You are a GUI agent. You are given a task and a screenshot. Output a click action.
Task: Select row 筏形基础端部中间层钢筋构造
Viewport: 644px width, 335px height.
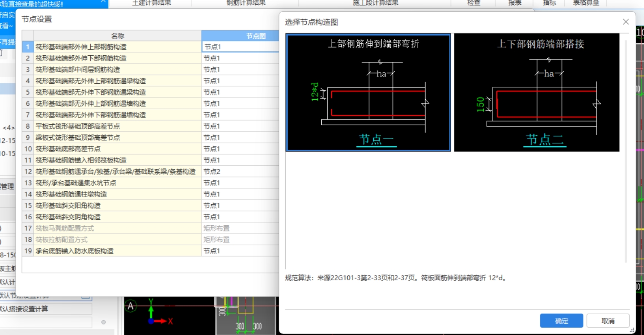click(117, 70)
